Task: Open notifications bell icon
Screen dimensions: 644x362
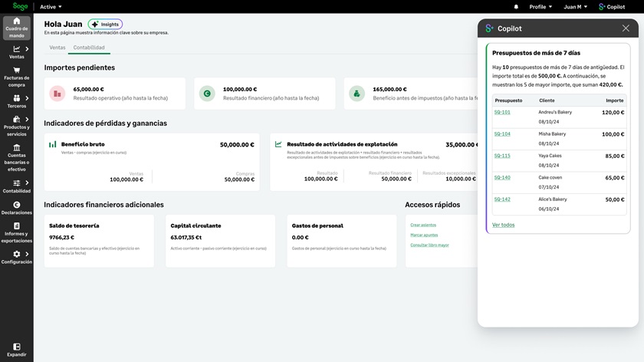Action: 516,7
